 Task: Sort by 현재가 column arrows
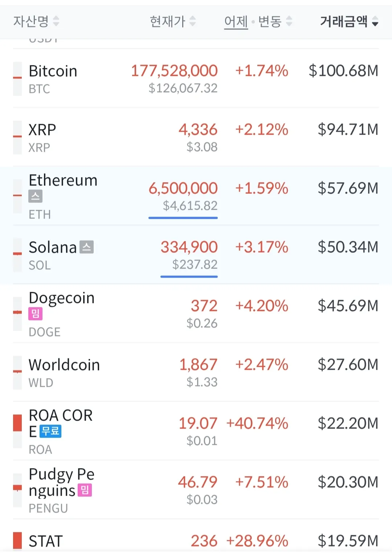193,21
